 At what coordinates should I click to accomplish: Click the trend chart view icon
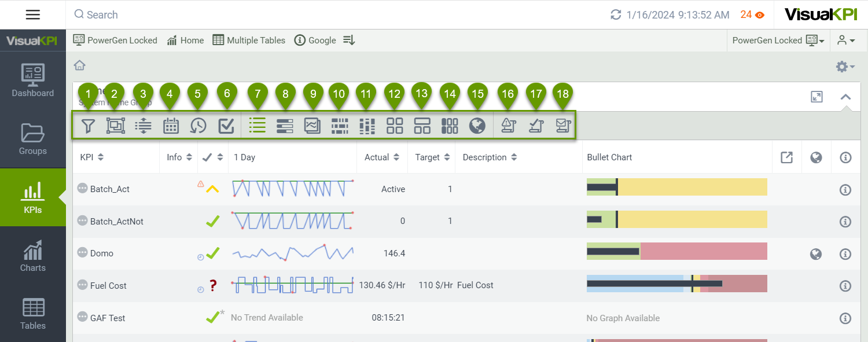[x=312, y=126]
